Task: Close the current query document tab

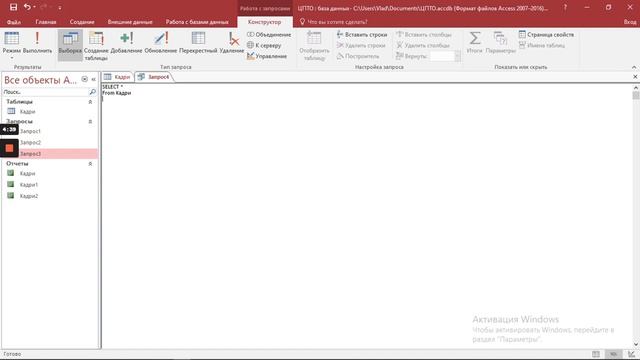Action: click(x=635, y=77)
